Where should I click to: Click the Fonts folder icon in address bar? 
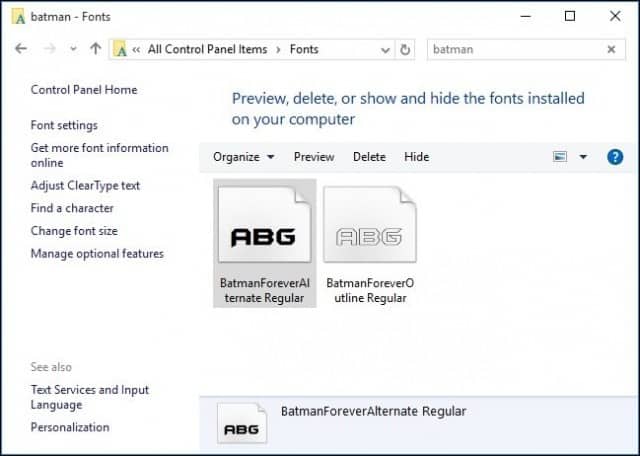120,49
